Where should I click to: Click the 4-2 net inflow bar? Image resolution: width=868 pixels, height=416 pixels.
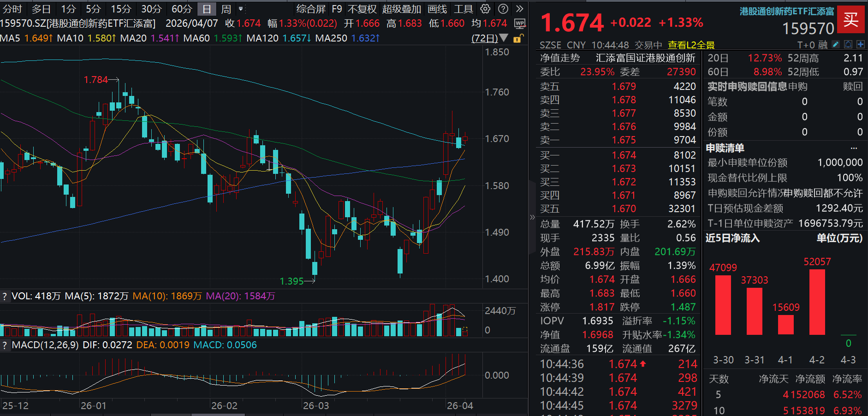(817, 302)
